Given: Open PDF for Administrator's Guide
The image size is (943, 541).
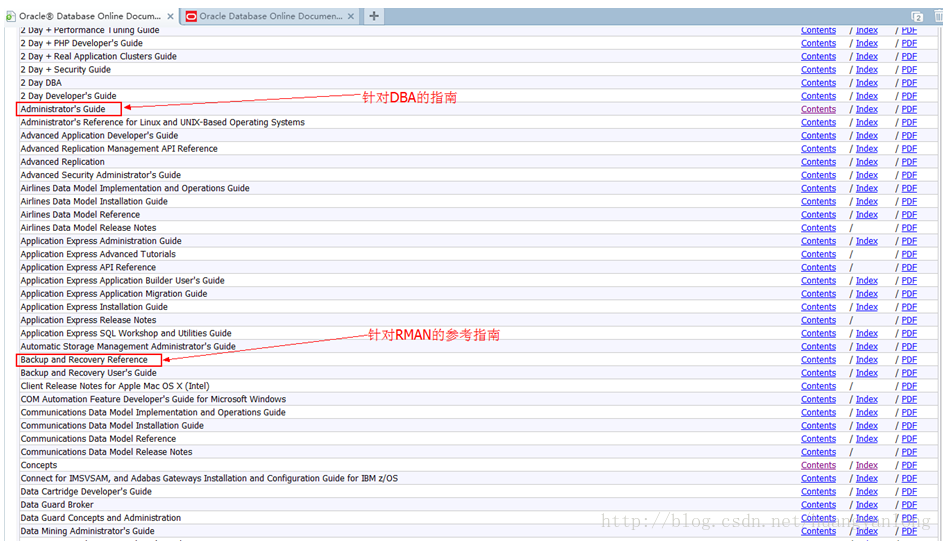Looking at the screenshot, I should [x=909, y=109].
